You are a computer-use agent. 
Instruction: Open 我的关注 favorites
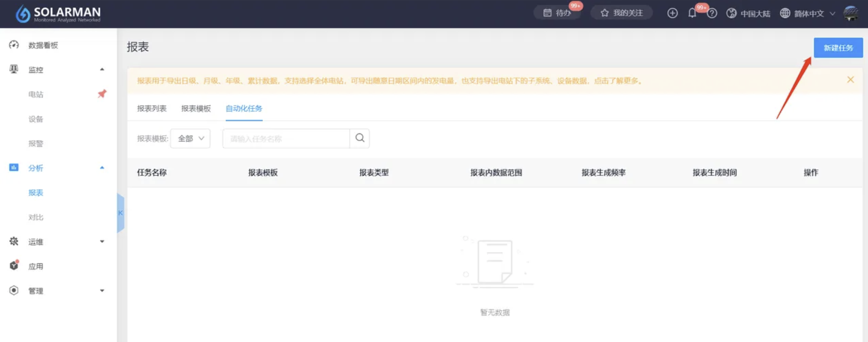[x=622, y=13]
